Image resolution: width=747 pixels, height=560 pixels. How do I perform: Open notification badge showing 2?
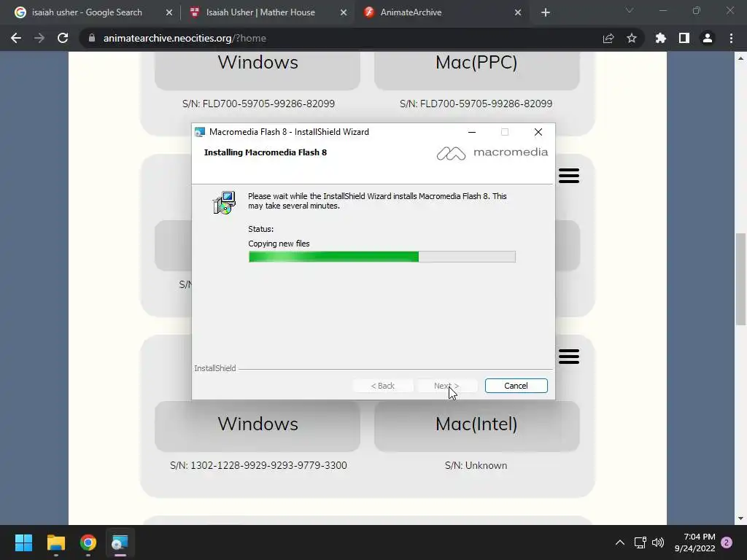(x=727, y=542)
